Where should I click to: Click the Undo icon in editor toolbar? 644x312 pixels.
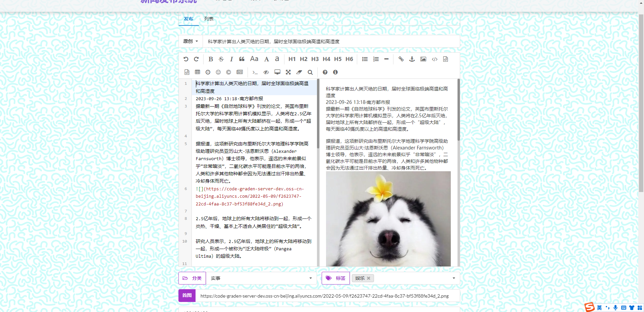point(186,59)
